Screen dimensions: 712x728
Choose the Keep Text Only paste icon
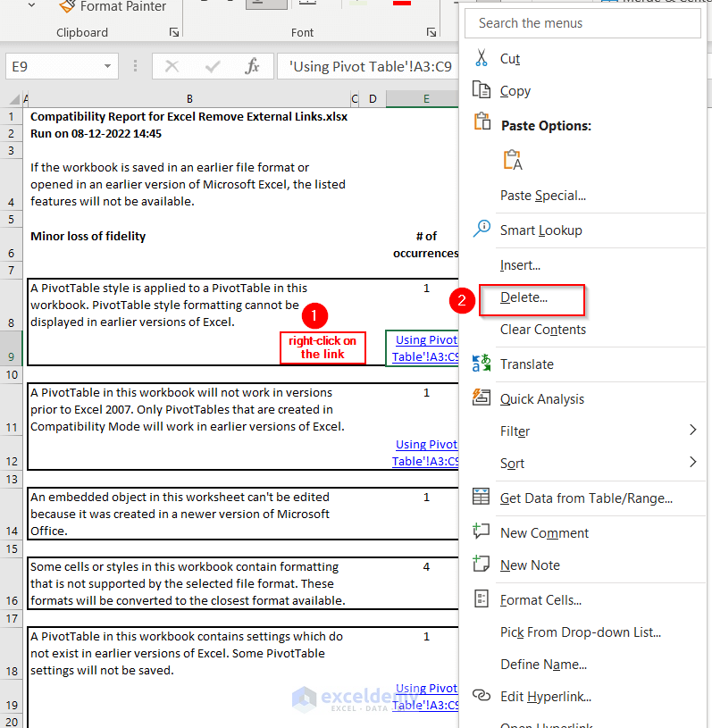click(513, 160)
